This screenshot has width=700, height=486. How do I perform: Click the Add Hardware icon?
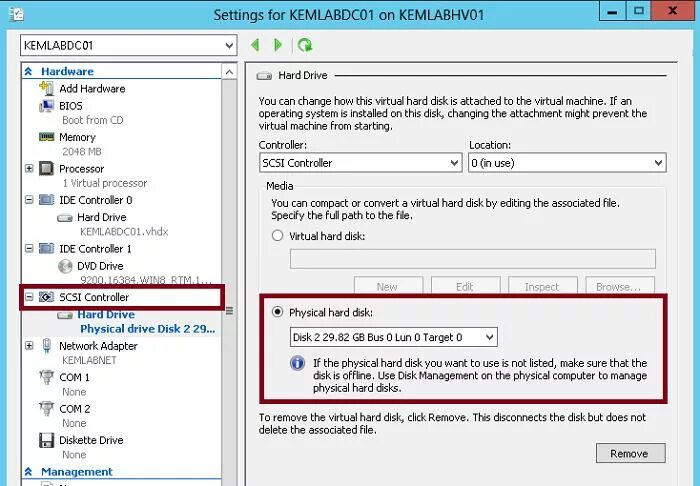pyautogui.click(x=46, y=88)
